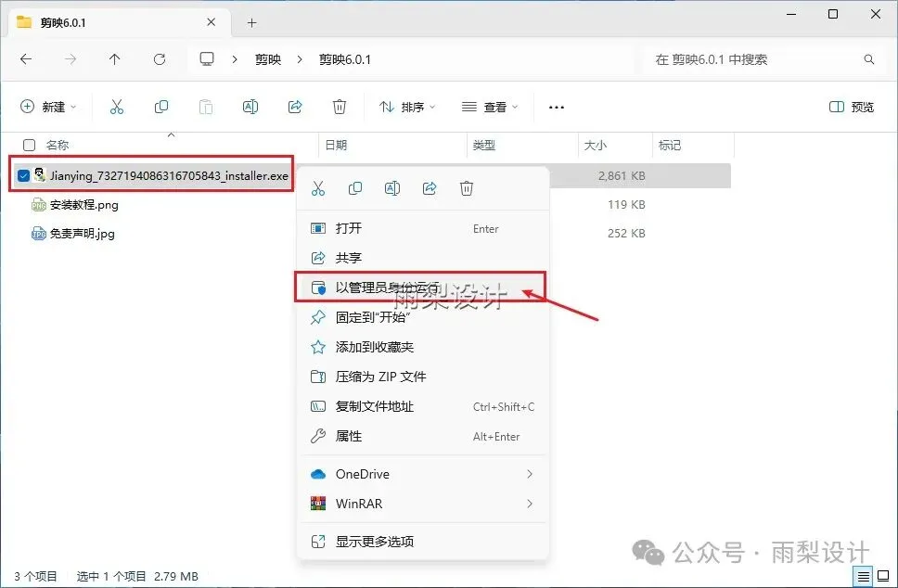Viewport: 898px width, 588px height.
Task: Toggle the select-all checkbox by 名称
Action: coord(29,145)
